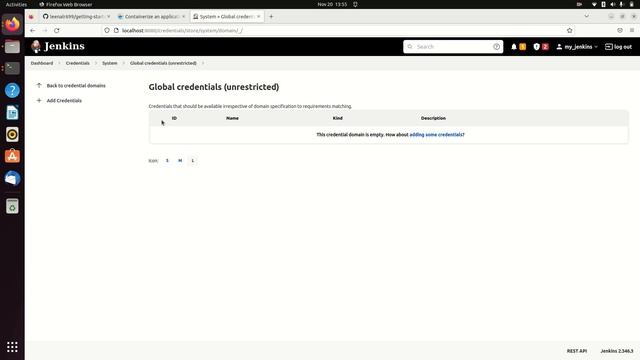Open Ubuntu Software from the dock
The image size is (640, 360).
coord(12,156)
